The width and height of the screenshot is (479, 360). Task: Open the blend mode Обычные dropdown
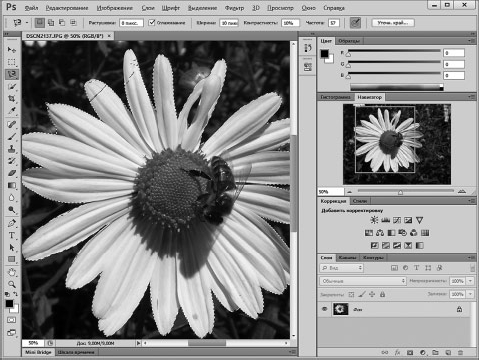(363, 281)
